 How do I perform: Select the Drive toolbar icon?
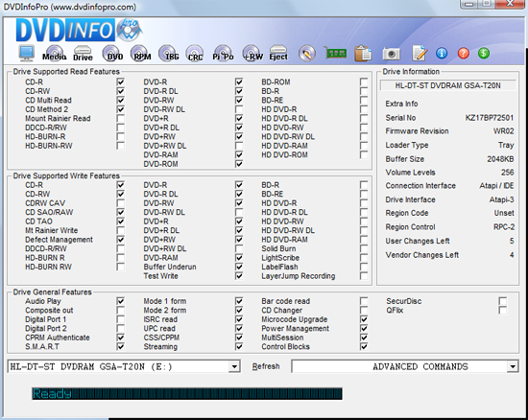[x=83, y=54]
